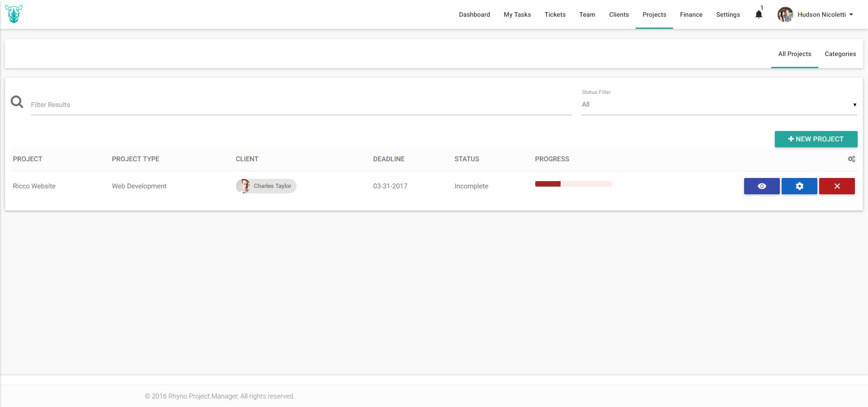Open the table column settings gears icon
Image resolution: width=868 pixels, height=407 pixels.
click(x=851, y=159)
